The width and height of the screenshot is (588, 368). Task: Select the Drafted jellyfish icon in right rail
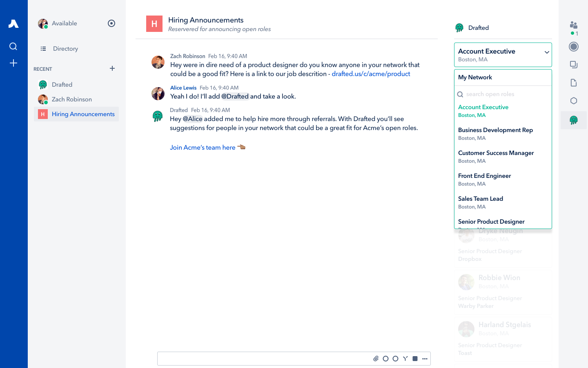point(574,120)
